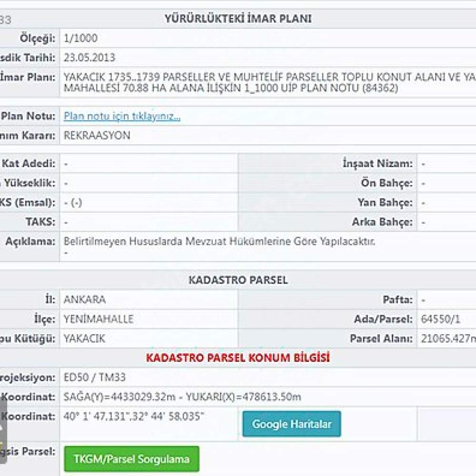Select the REKRAASYON usage decision value

point(97,135)
